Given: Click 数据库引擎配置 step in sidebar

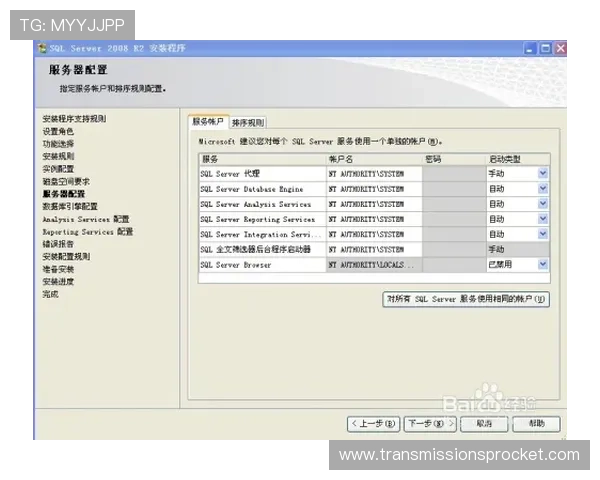Looking at the screenshot, I should point(70,206).
